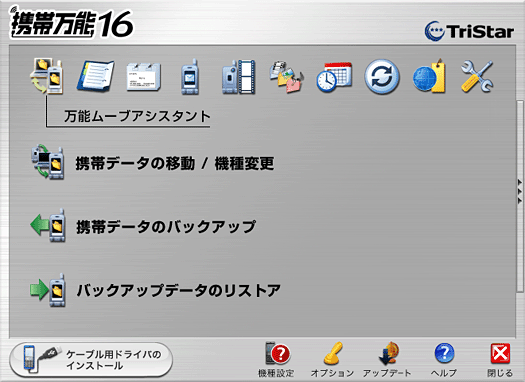Open the clock and calendar schedule icon
The height and width of the screenshot is (382, 525).
click(334, 77)
